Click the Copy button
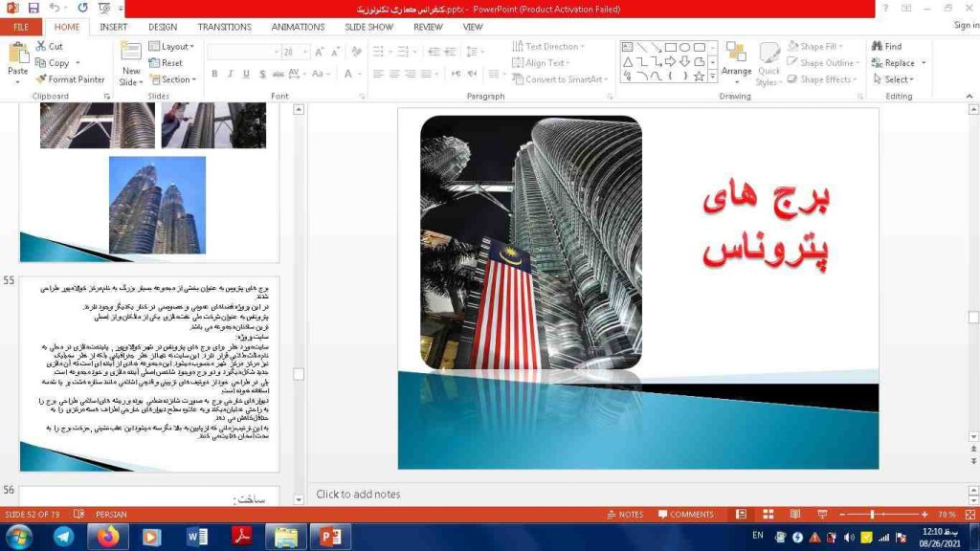 point(53,63)
